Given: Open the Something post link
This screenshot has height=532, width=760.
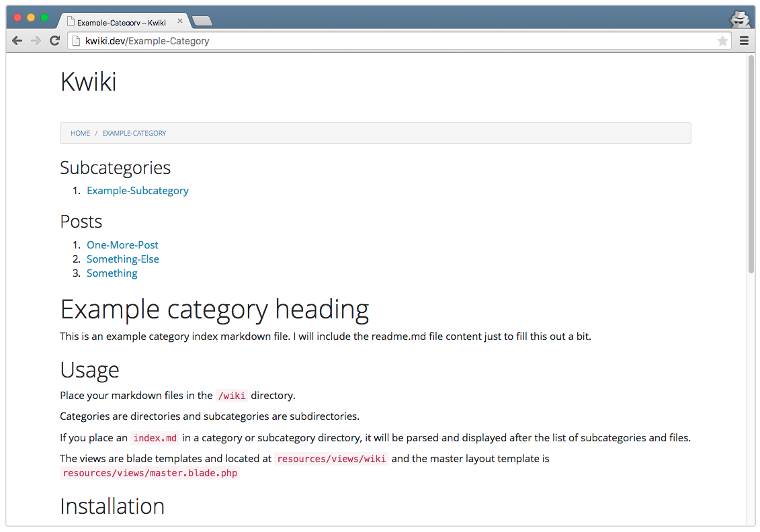Looking at the screenshot, I should point(112,274).
